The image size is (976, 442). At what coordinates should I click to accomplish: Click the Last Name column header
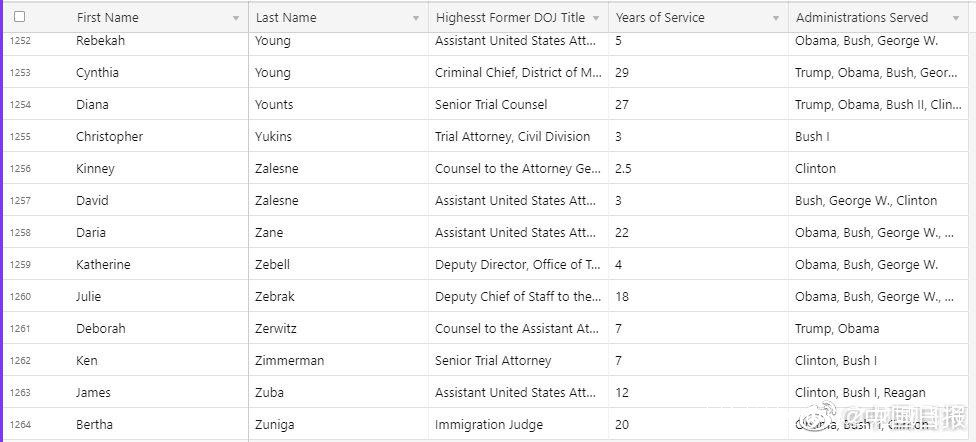tap(286, 17)
